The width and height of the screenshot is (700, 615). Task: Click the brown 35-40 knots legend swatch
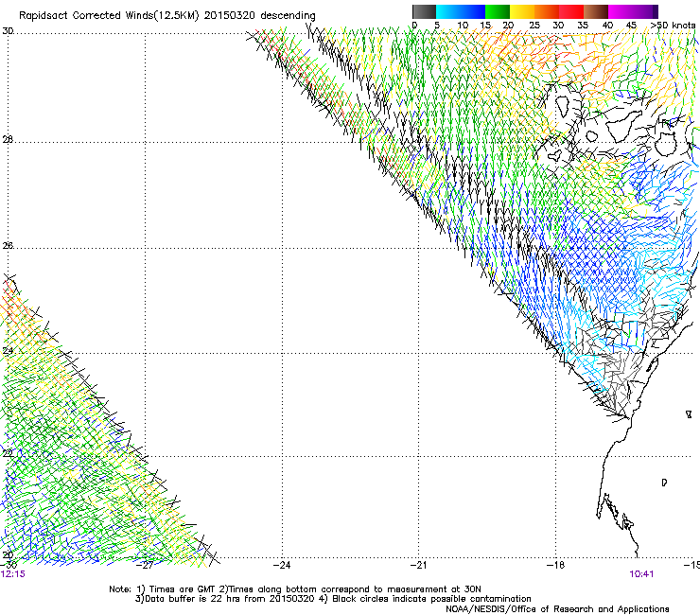[596, 11]
